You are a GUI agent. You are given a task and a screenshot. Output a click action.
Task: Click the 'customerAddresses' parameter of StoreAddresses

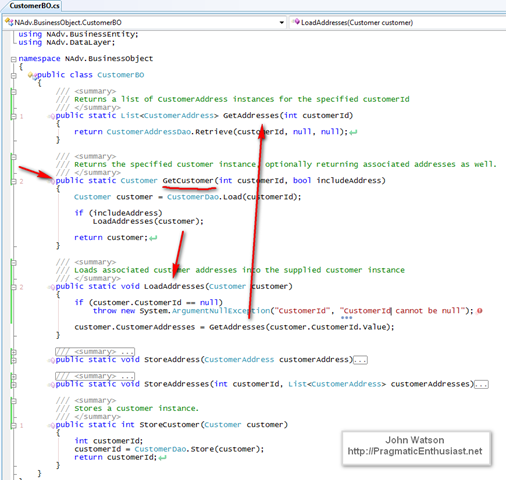tap(430, 384)
